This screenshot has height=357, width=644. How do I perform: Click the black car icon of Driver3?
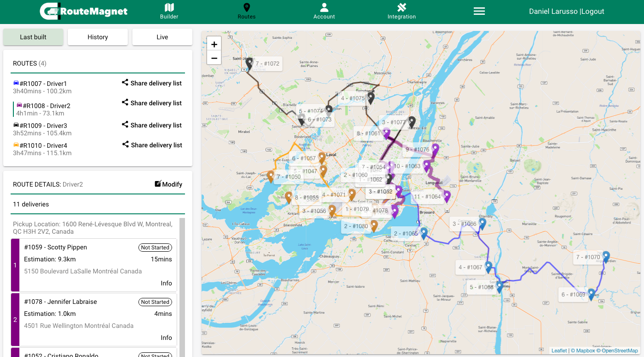click(x=16, y=125)
